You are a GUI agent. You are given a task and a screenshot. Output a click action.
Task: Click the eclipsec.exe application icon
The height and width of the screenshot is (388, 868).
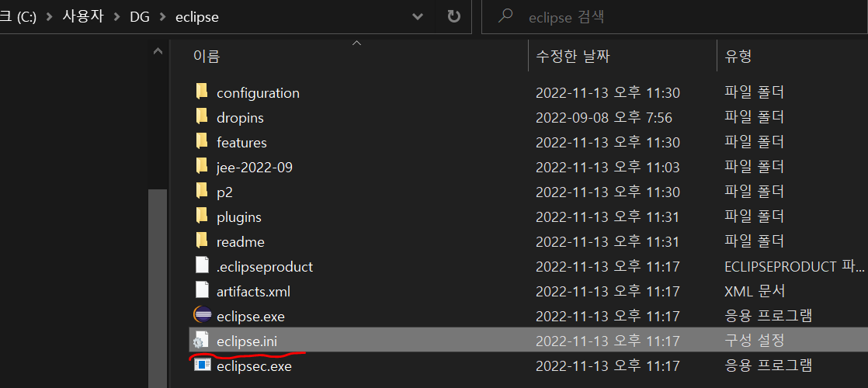point(202,365)
